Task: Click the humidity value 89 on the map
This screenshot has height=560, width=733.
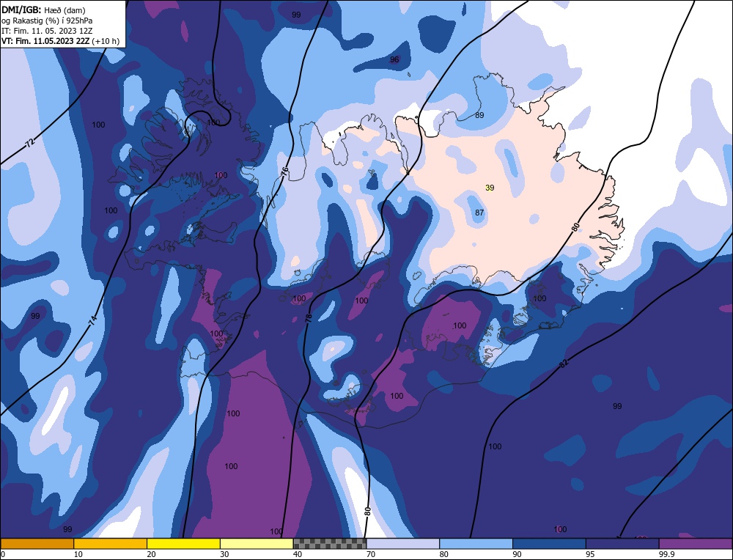Action: (x=479, y=115)
